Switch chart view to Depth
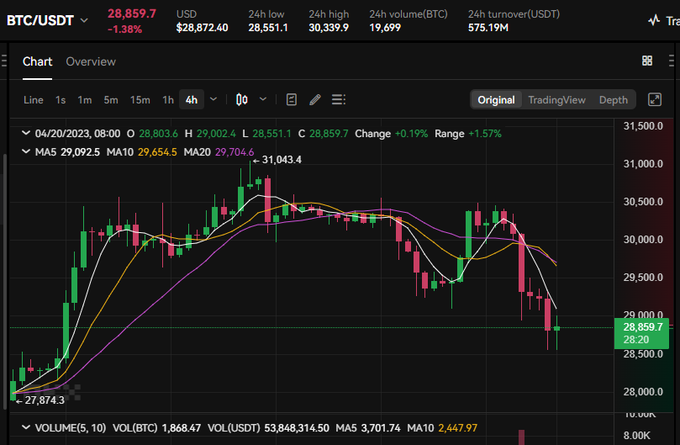The height and width of the screenshot is (445, 680). click(x=613, y=100)
